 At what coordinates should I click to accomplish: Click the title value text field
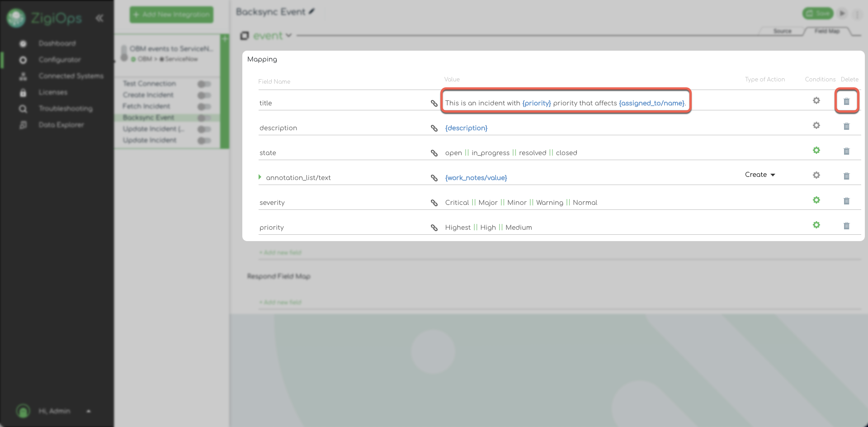tap(565, 103)
